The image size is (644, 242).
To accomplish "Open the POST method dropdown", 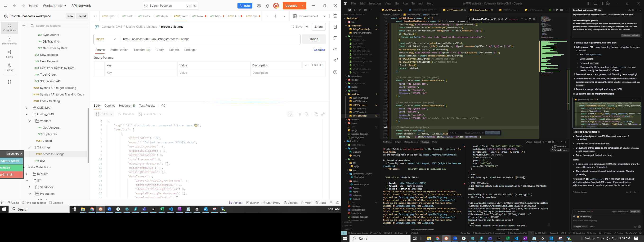I will [107, 39].
